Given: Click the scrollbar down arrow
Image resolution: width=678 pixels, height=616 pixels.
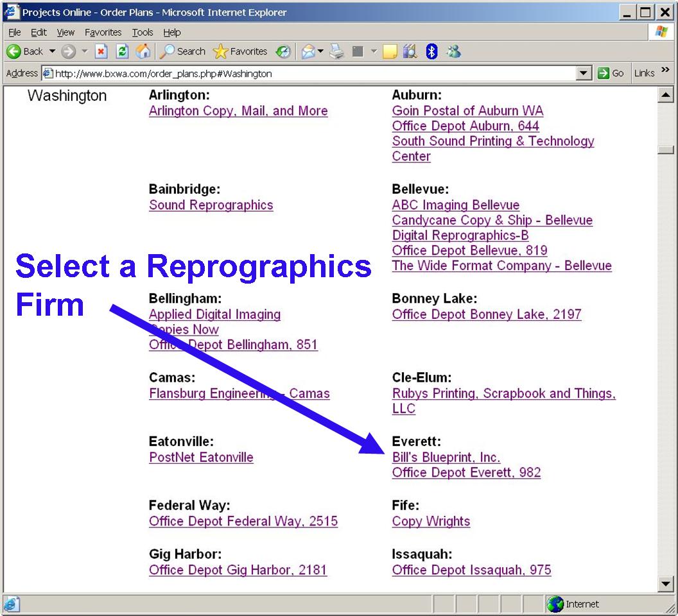Looking at the screenshot, I should tap(665, 585).
